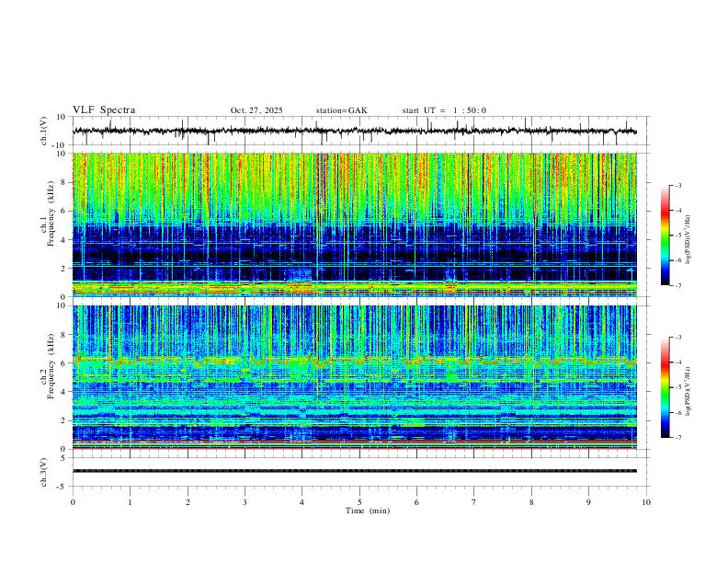The width and height of the screenshot is (728, 563).
Task: Click inside the ch.2 spectrogram panel
Action: tap(354, 377)
